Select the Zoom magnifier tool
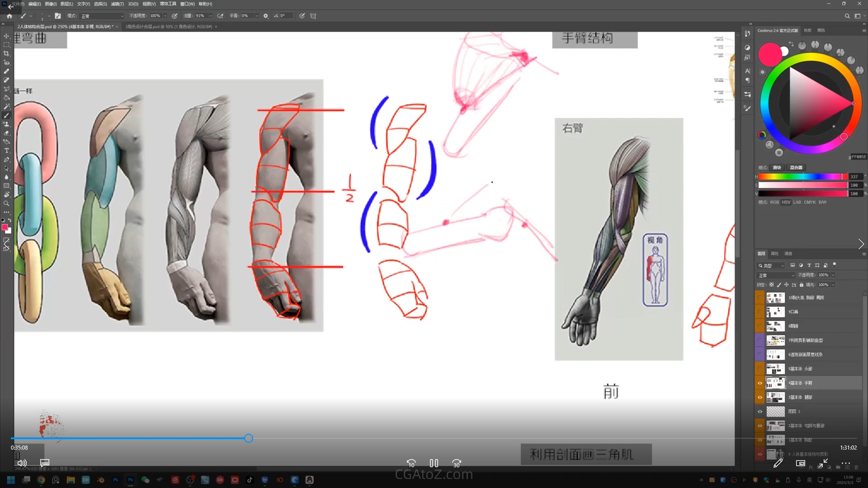 click(6, 203)
